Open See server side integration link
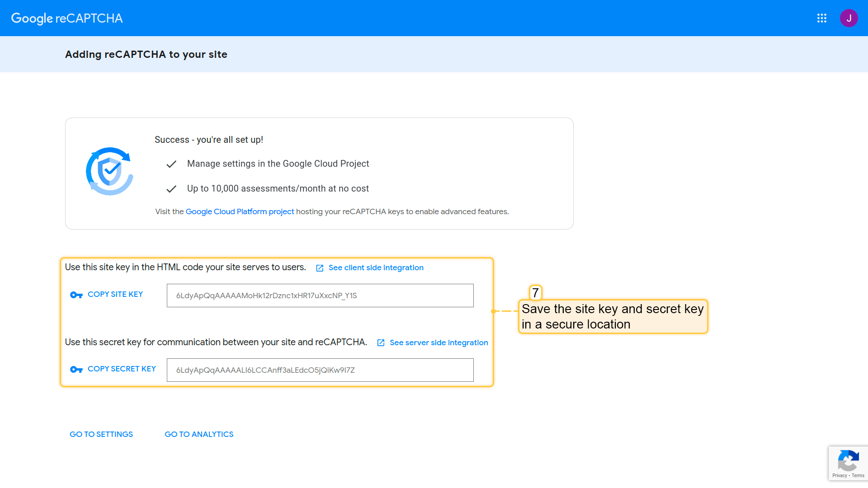868x488 pixels. coord(439,343)
